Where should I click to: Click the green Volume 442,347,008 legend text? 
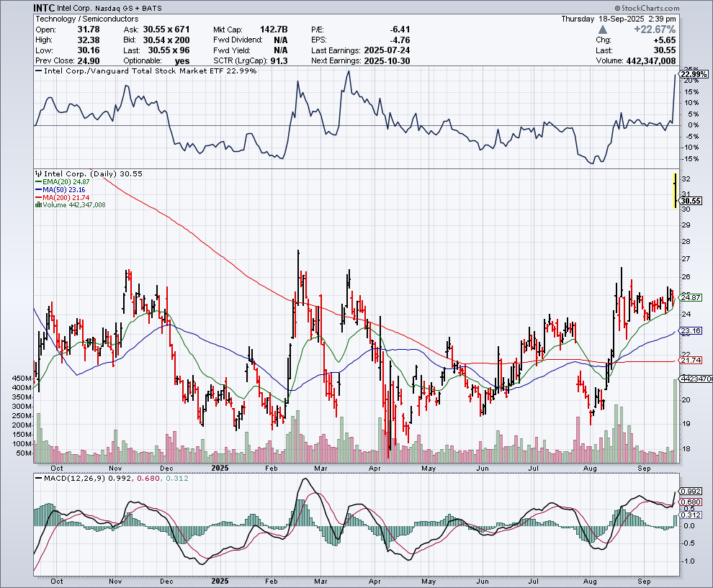pos(74,205)
